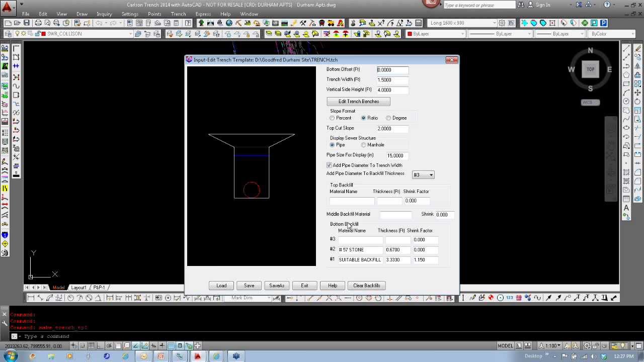Open the Settings menu
Image resolution: width=644 pixels, height=362 pixels.
[130, 14]
